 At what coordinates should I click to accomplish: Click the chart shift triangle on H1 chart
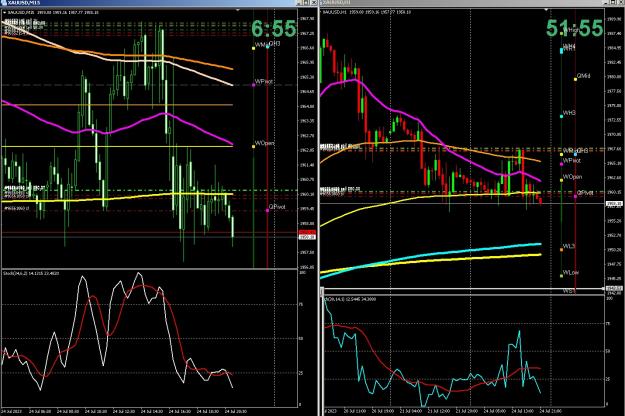[x=546, y=9]
